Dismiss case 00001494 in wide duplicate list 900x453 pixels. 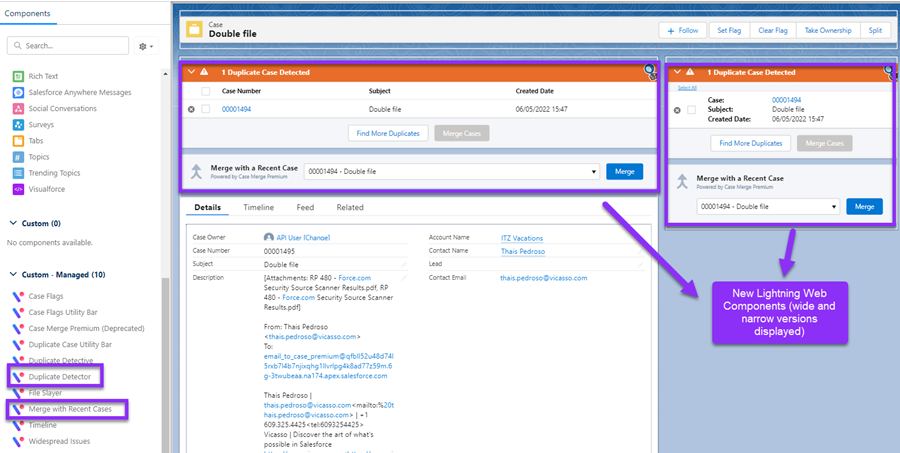point(191,109)
